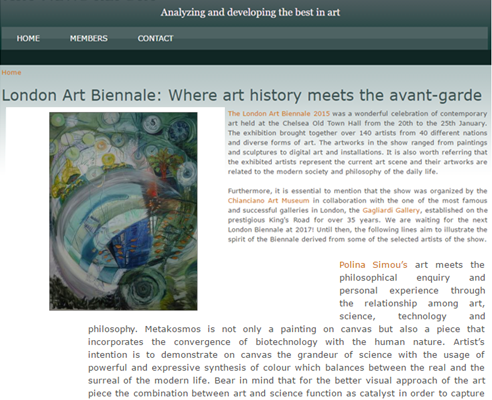Click the tagline Analyzing and developing the best in art
The image size is (492, 400).
250,12
